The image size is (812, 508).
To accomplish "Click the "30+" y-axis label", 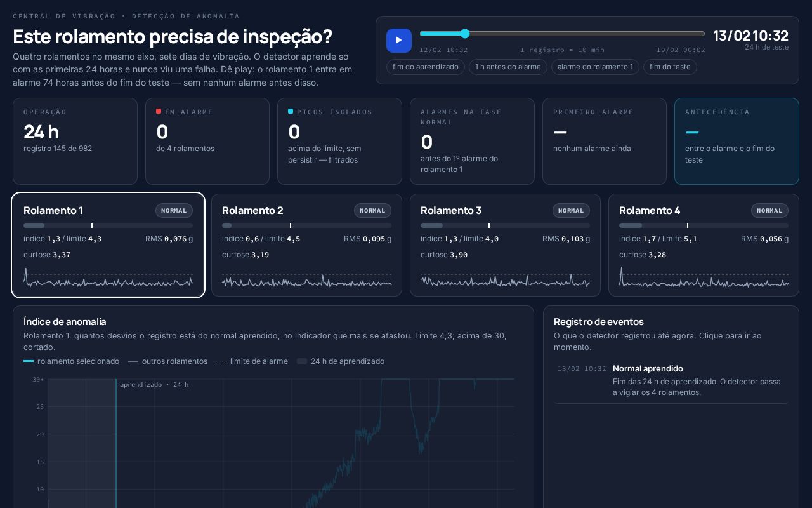I will click(39, 380).
